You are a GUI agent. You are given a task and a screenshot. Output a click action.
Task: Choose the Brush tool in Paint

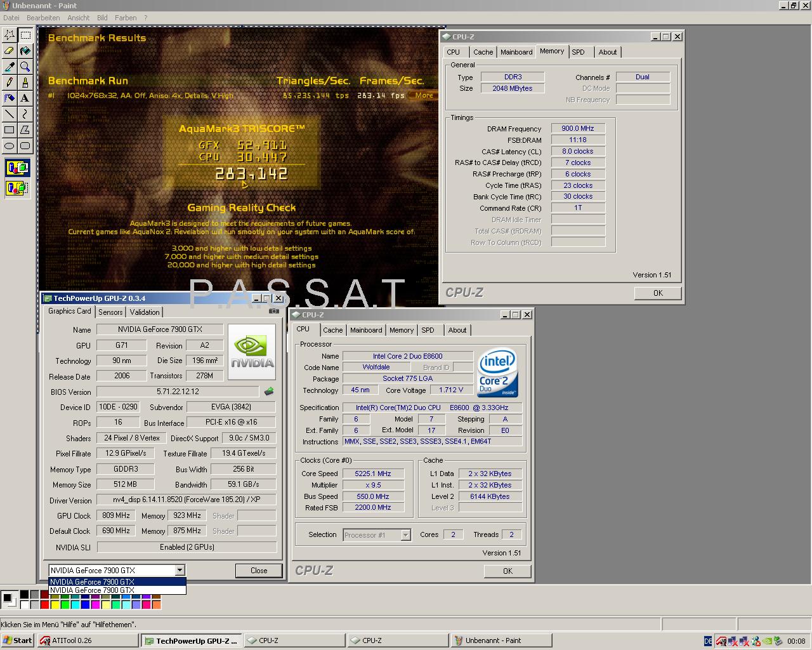(25, 83)
